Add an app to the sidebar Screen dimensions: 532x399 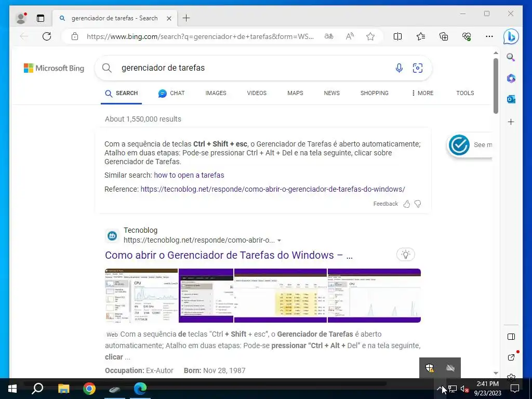tap(511, 122)
